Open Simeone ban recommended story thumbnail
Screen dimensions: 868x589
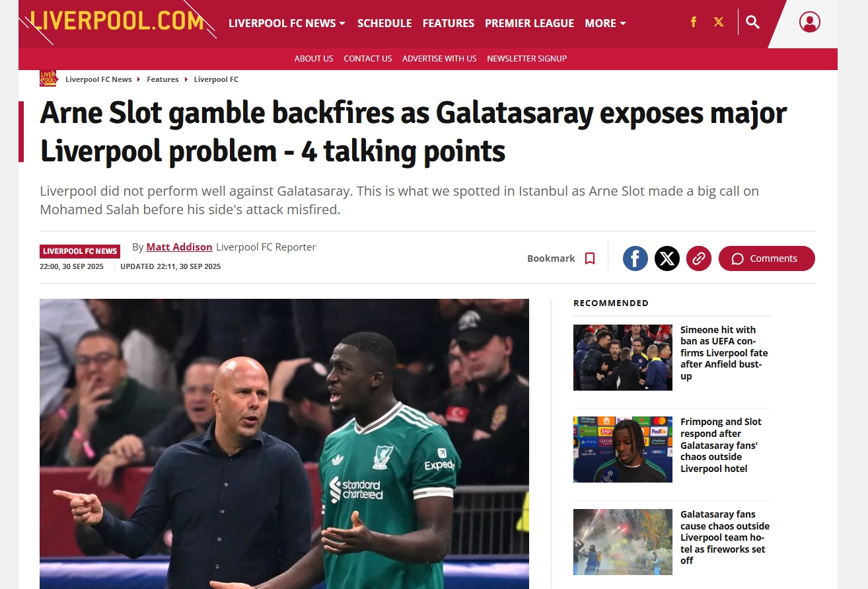pyautogui.click(x=623, y=358)
